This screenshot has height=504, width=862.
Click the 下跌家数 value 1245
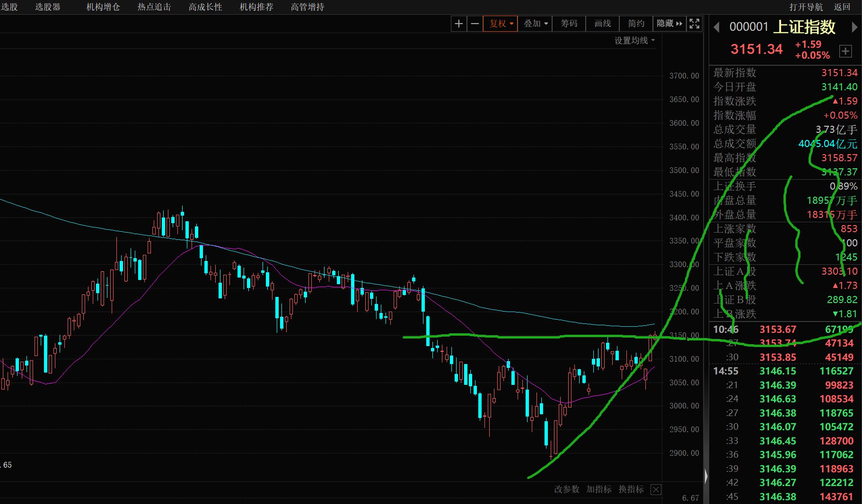846,257
